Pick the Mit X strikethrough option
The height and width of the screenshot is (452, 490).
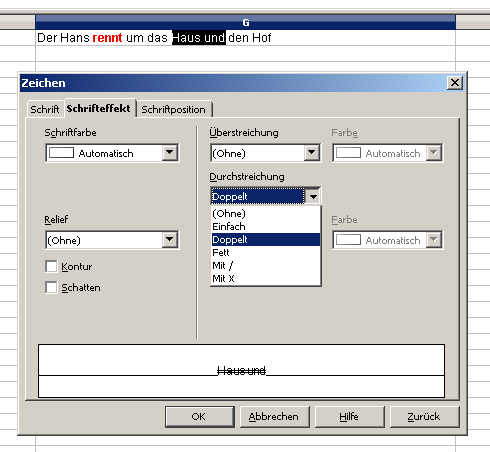[x=266, y=278]
